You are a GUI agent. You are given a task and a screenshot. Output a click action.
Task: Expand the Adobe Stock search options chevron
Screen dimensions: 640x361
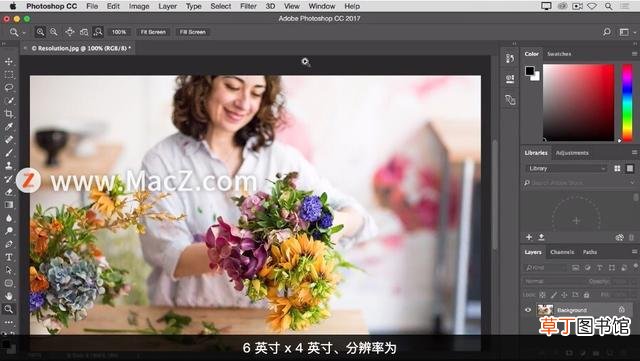click(x=633, y=183)
